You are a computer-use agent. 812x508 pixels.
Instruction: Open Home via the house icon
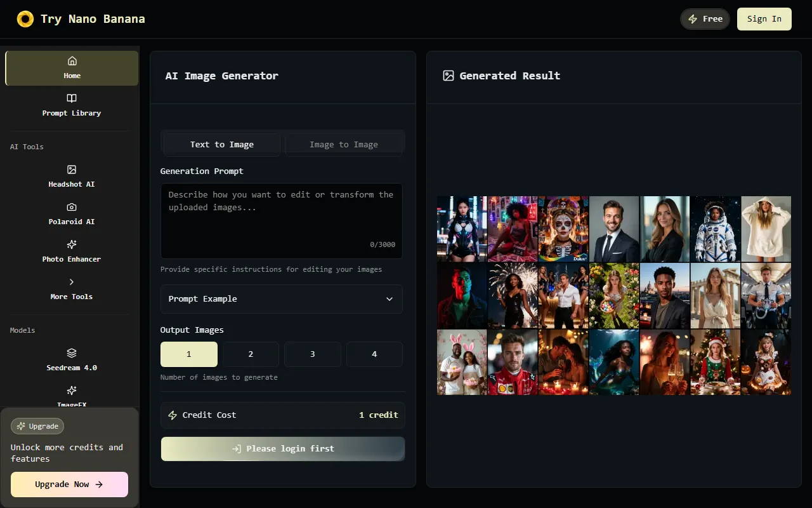(x=72, y=61)
